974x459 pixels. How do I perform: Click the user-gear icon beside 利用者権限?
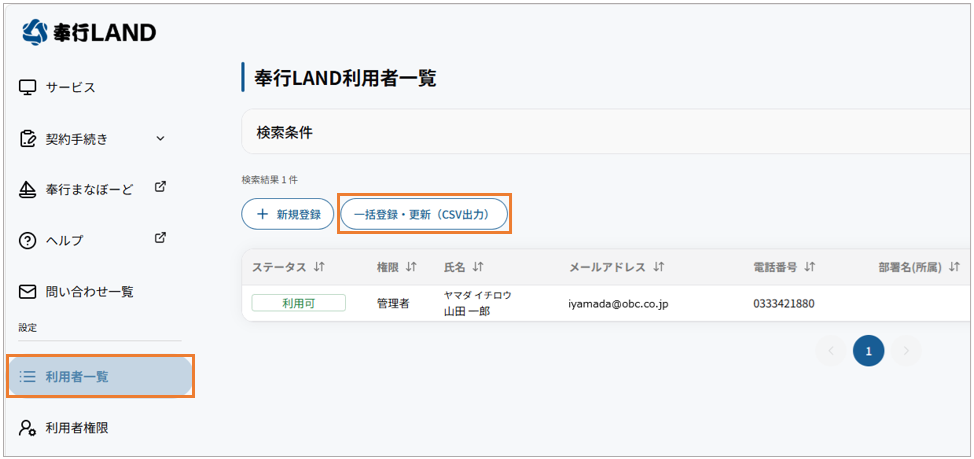tap(27, 427)
